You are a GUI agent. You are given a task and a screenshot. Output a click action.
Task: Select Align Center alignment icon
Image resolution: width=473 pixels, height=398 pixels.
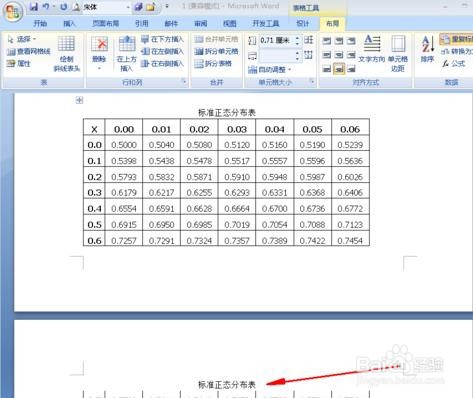coord(339,55)
